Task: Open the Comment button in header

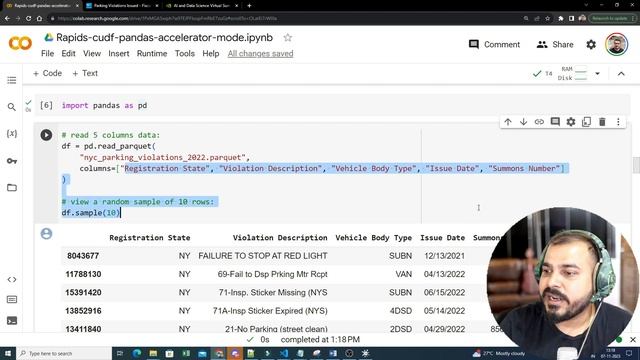Action: coord(494,44)
